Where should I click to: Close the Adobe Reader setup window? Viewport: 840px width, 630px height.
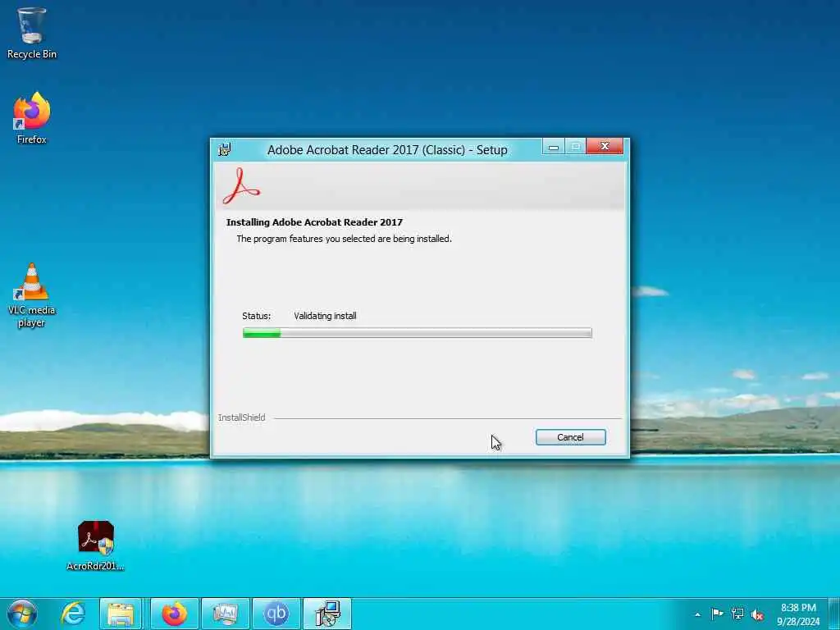pyautogui.click(x=605, y=146)
